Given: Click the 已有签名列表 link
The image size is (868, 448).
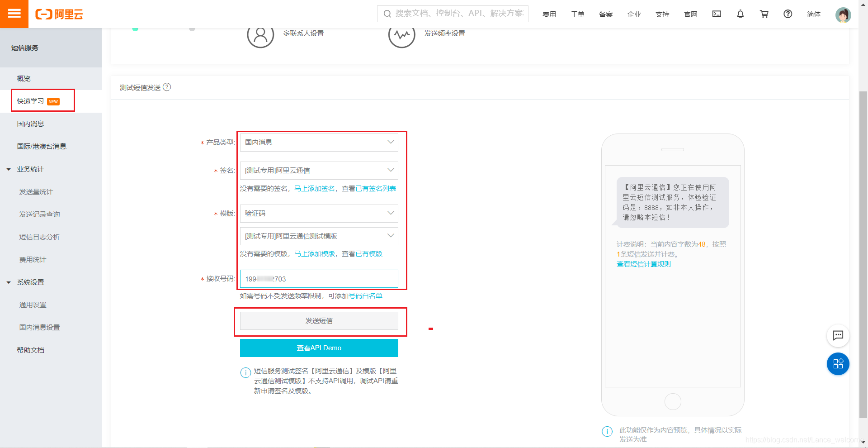Looking at the screenshot, I should coord(376,189).
